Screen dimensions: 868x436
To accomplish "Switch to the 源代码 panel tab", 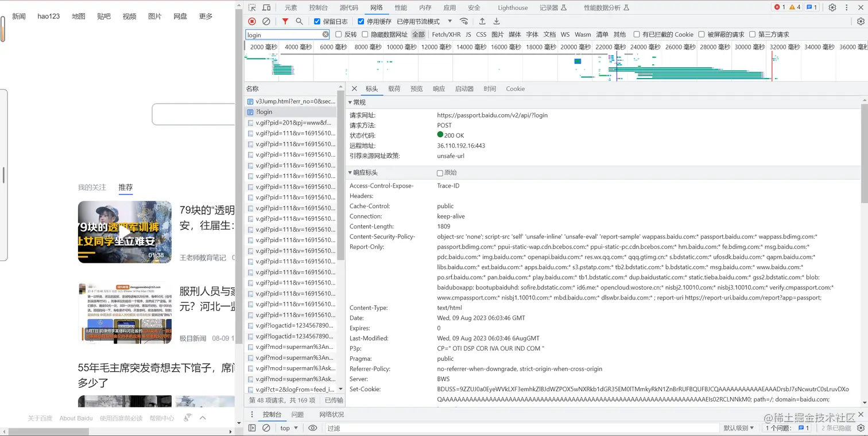I will (x=348, y=7).
